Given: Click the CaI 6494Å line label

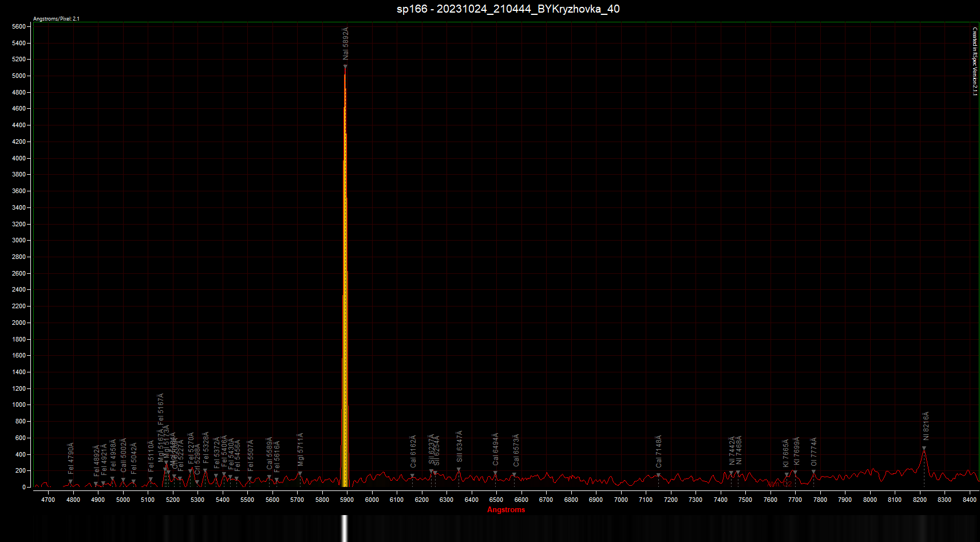Looking at the screenshot, I should (496, 449).
